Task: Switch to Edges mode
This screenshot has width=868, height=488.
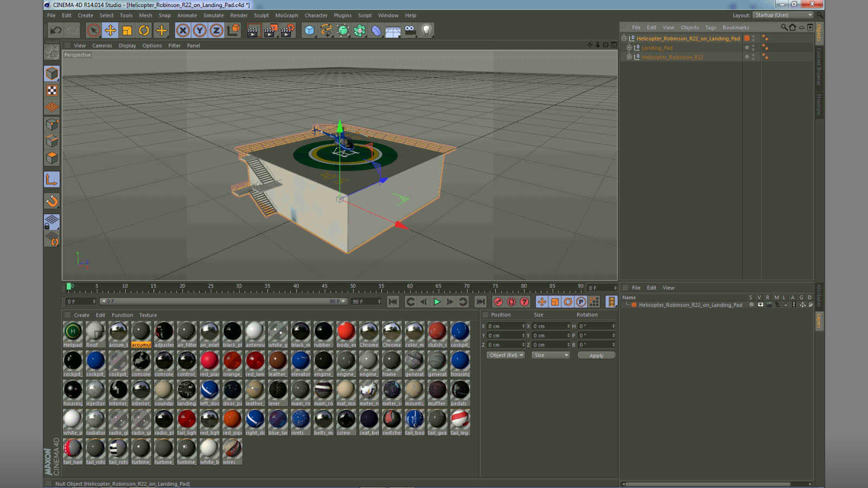Action: [x=52, y=142]
